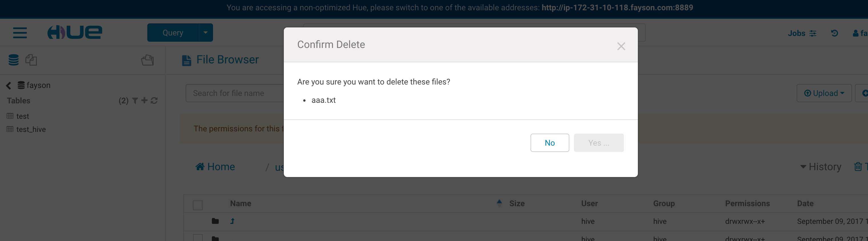Confirm deletion with the Yes button

pyautogui.click(x=599, y=143)
